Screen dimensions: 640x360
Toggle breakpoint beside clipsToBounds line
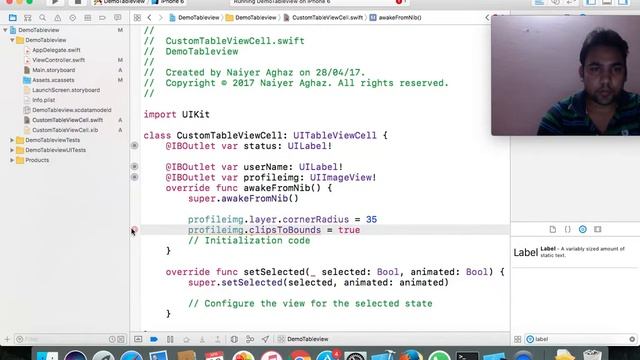134,230
